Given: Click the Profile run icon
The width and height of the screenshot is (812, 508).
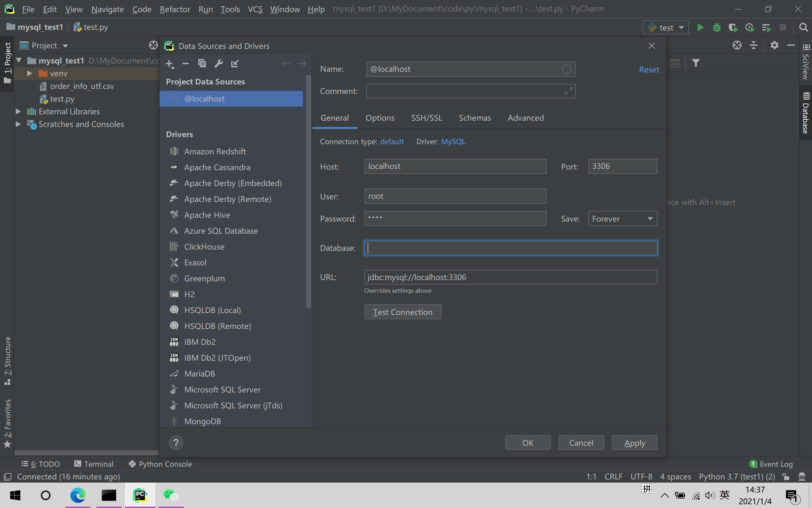Looking at the screenshot, I should pos(750,28).
